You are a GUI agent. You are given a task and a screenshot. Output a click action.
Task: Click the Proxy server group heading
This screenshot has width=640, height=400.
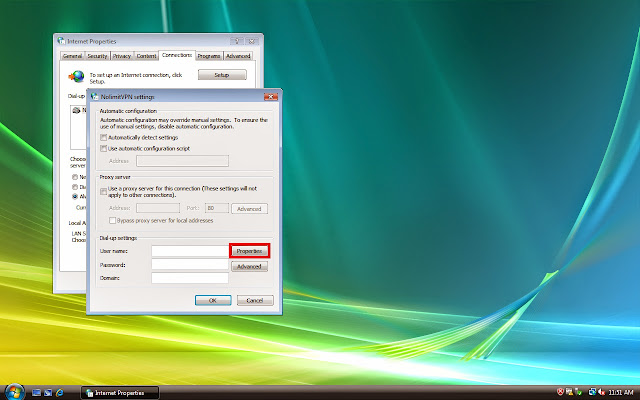(x=115, y=177)
